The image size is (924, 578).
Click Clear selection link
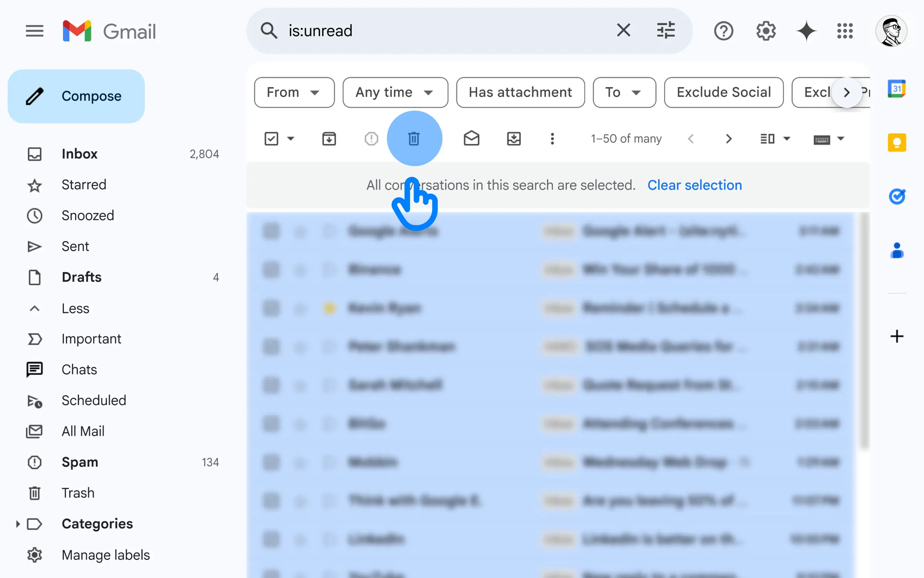695,185
